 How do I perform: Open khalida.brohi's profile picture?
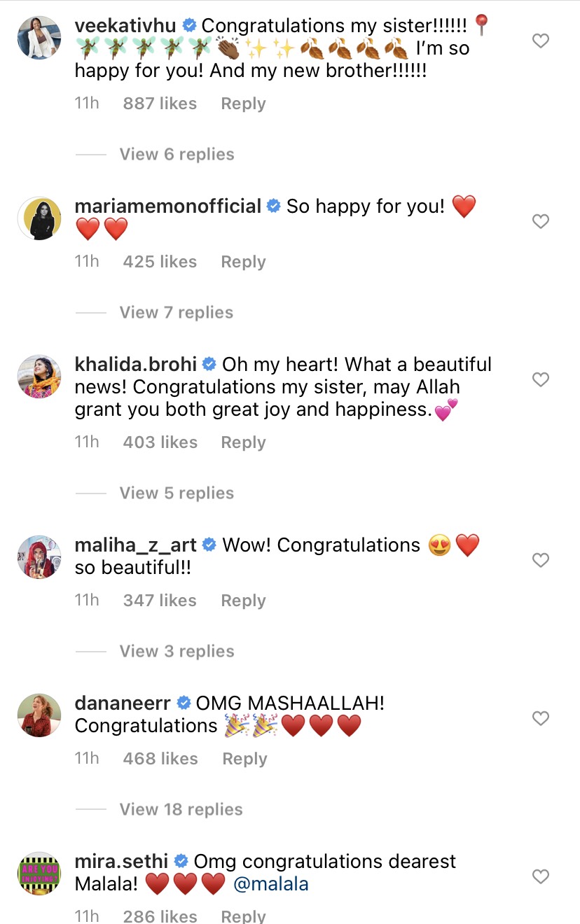coord(39,377)
